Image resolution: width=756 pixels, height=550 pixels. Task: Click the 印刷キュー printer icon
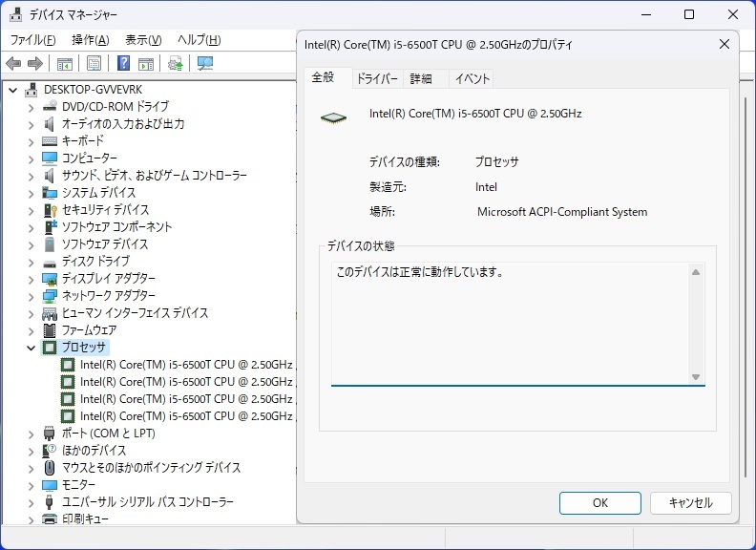[x=50, y=519]
